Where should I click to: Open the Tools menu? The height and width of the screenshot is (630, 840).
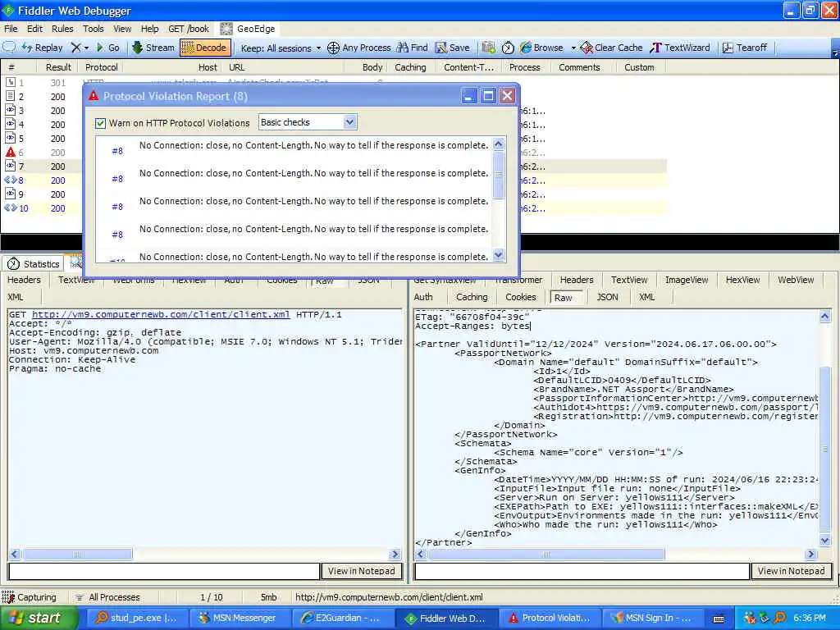tap(93, 29)
